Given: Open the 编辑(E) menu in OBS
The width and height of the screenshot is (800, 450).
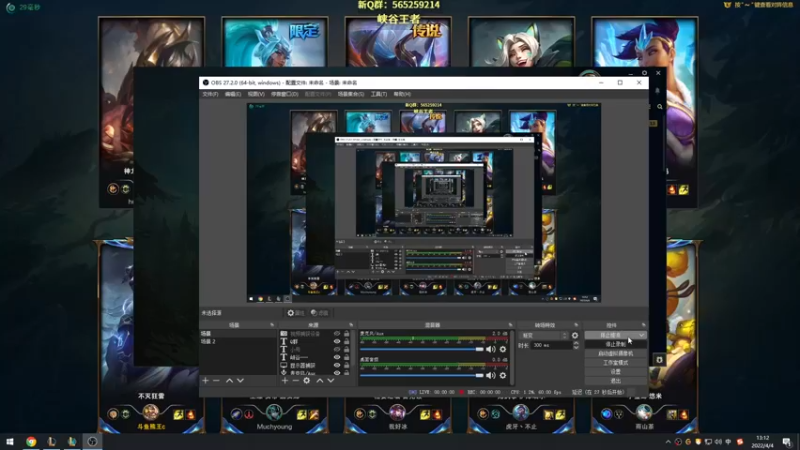Looking at the screenshot, I should 233,94.
